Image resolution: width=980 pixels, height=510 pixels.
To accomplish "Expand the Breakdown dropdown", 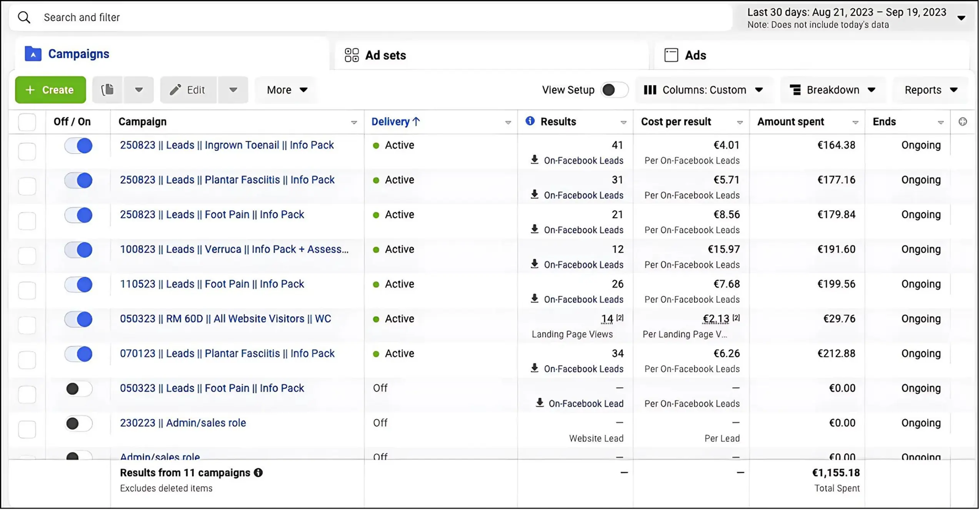I will coord(833,90).
